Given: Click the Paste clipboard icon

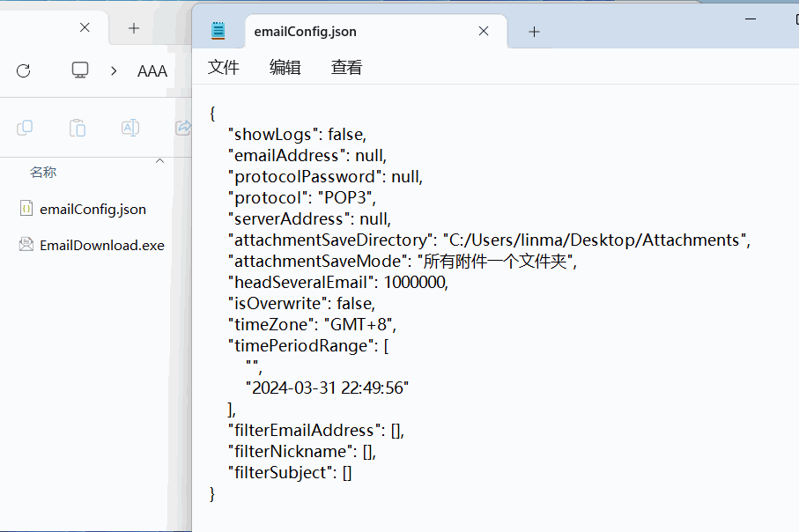Looking at the screenshot, I should tap(78, 128).
